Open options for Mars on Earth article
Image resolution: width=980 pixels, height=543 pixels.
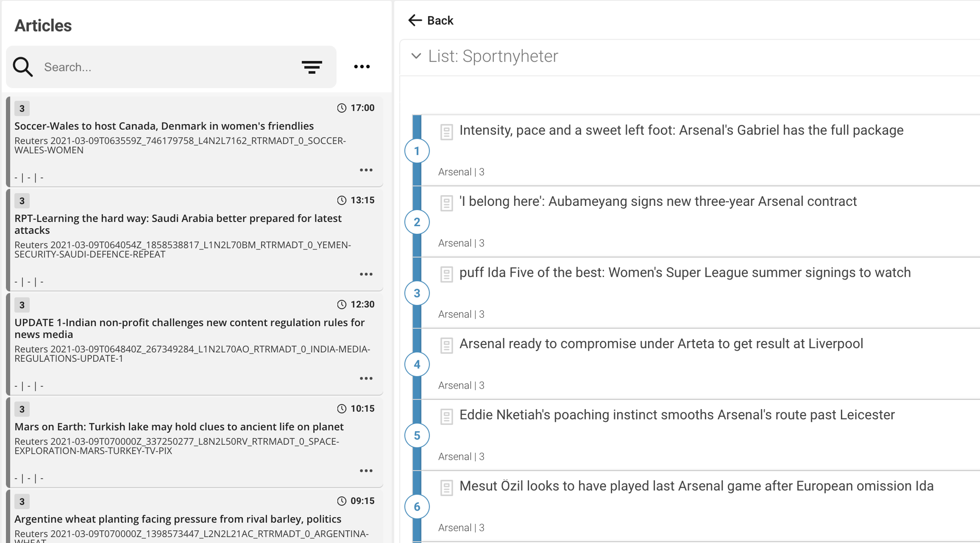tap(366, 471)
